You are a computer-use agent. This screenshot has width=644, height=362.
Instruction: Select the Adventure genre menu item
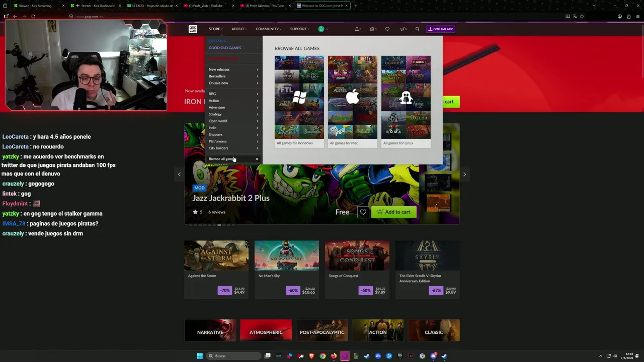[x=233, y=108]
